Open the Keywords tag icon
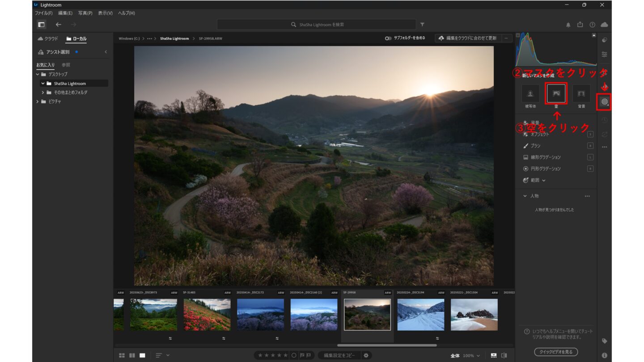 coord(604,341)
